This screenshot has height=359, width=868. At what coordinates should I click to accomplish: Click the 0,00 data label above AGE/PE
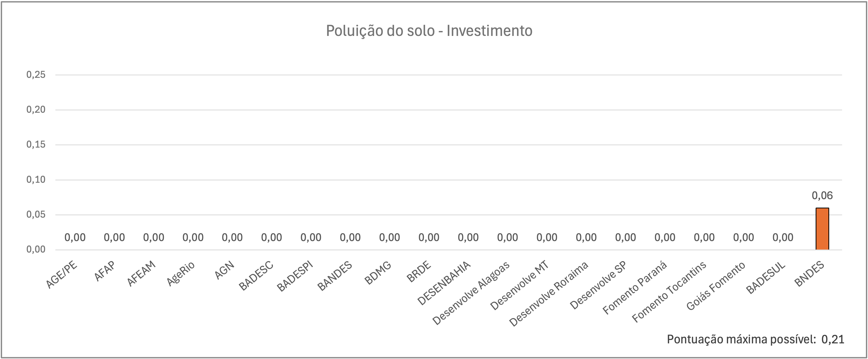[x=75, y=238]
